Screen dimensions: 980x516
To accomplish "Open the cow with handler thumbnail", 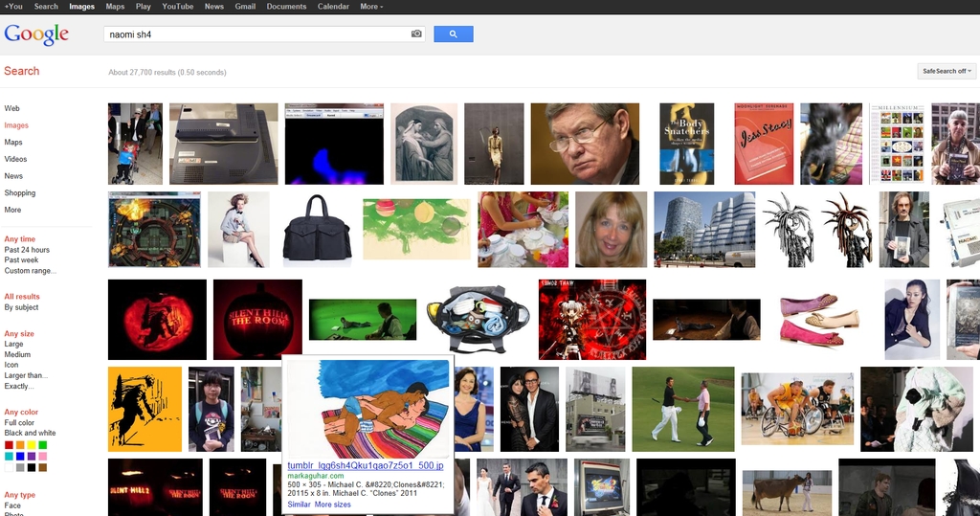I will 787,492.
